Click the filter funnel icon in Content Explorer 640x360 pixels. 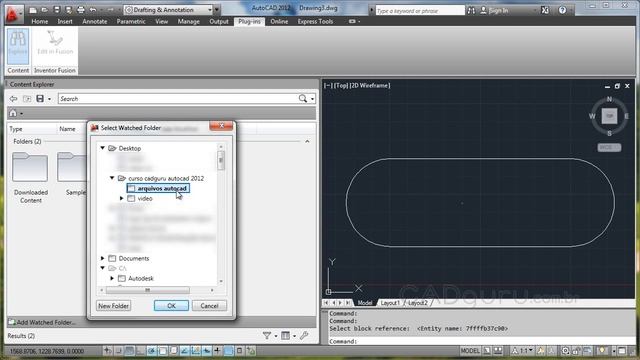(x=267, y=336)
